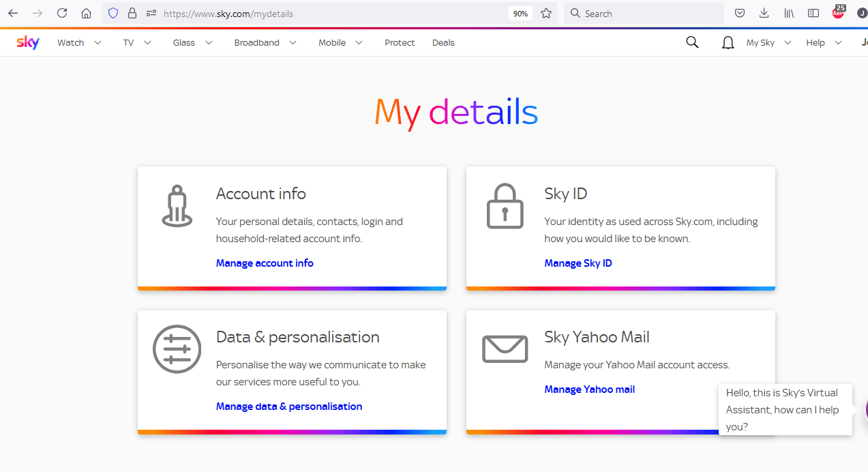The width and height of the screenshot is (868, 472).
Task: Click the Manage account info link
Action: [x=265, y=263]
